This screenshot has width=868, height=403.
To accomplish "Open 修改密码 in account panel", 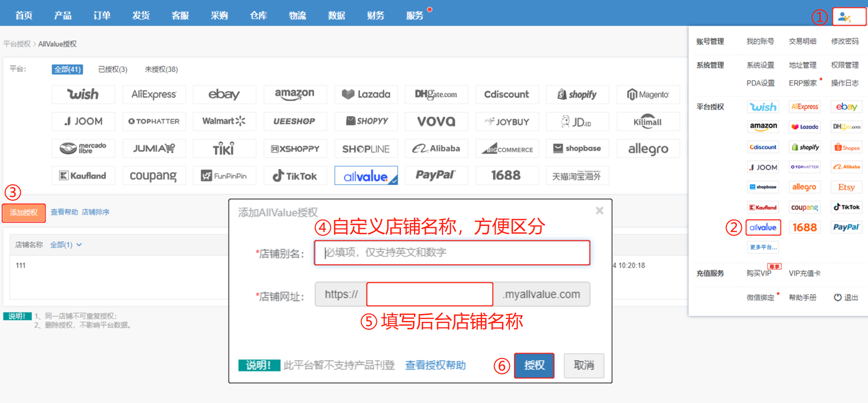I will coord(845,41).
